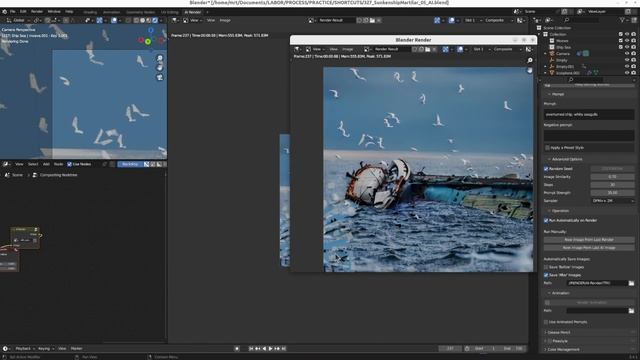The image size is (640, 360).
Task: Open the Node menu in compositor
Action: tap(58, 164)
